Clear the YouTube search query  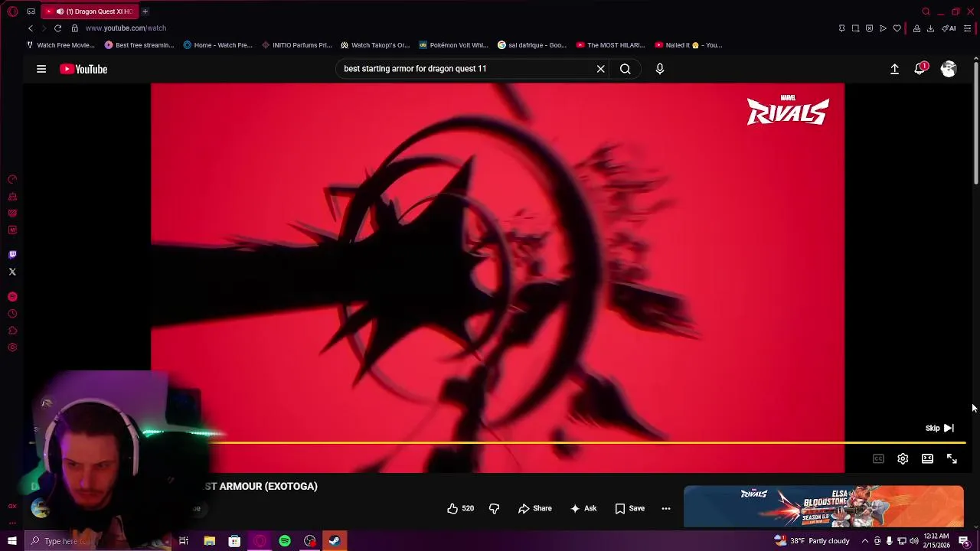click(x=601, y=69)
